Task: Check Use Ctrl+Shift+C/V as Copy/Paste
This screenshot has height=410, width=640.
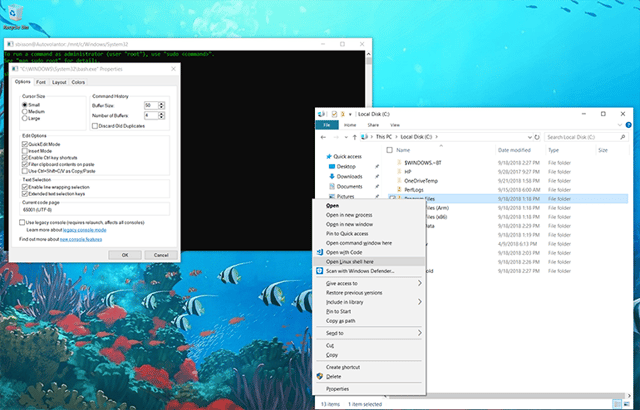Action: pyautogui.click(x=25, y=171)
